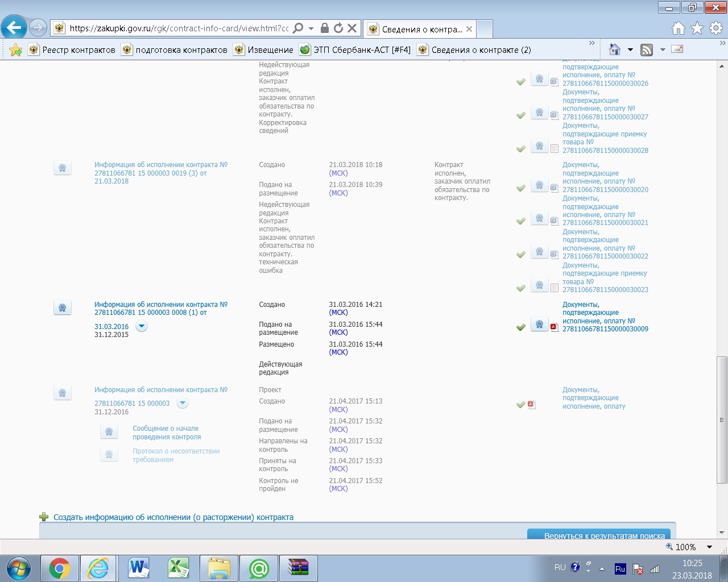Click signature icon for document 27811066781150000030020

click(539, 186)
